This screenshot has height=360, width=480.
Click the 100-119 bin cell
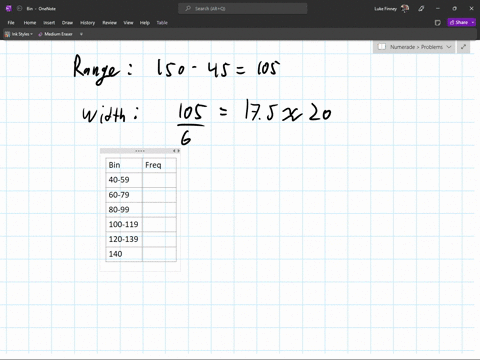(124, 224)
